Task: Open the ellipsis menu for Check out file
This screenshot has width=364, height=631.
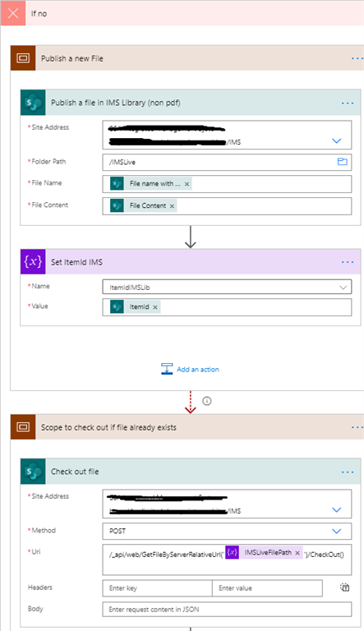Action: [348, 472]
